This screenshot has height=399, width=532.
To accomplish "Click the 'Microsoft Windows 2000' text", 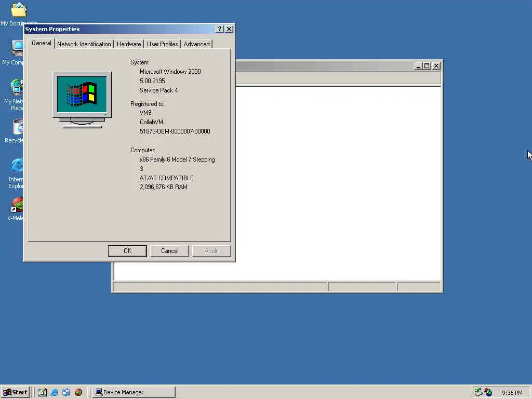I will (170, 72).
